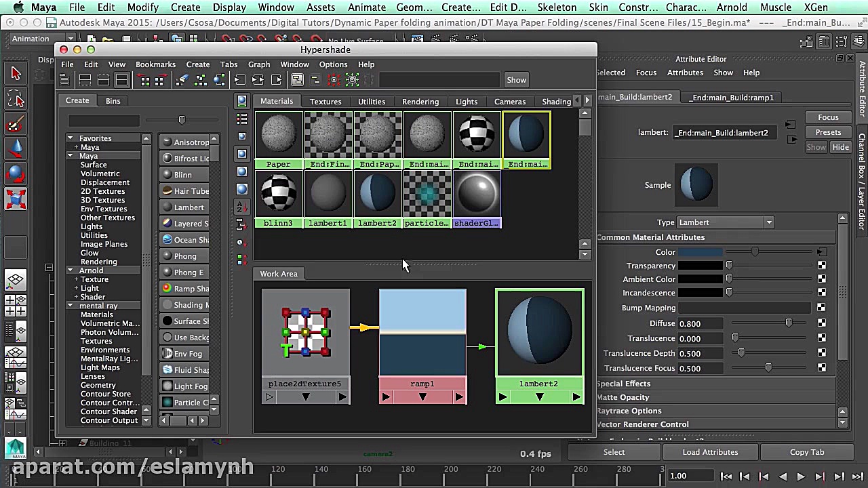Show bottom tabs only in Hypershade

point(103,80)
